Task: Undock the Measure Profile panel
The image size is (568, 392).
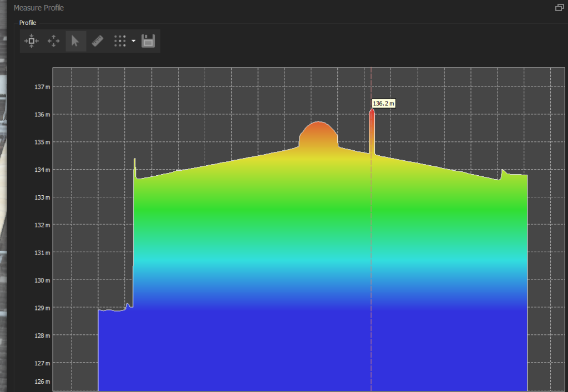Action: tap(559, 8)
